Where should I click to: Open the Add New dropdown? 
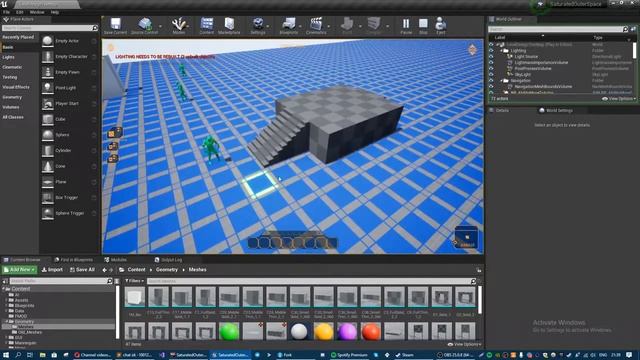[19, 270]
